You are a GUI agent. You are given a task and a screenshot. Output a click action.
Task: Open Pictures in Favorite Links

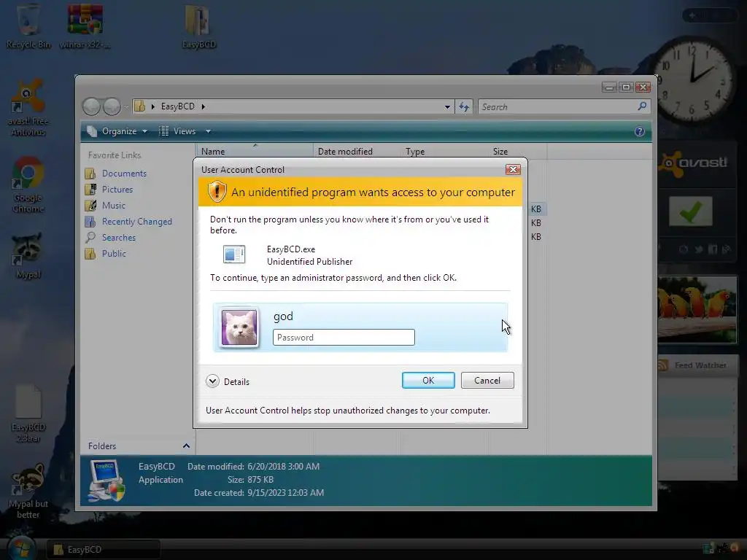coord(117,190)
